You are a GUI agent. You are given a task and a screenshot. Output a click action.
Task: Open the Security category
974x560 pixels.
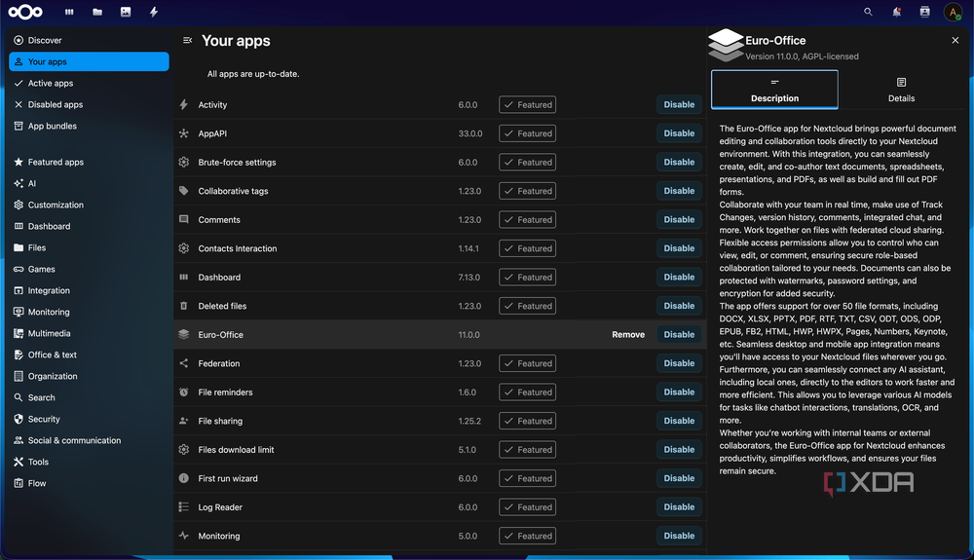tap(89, 419)
